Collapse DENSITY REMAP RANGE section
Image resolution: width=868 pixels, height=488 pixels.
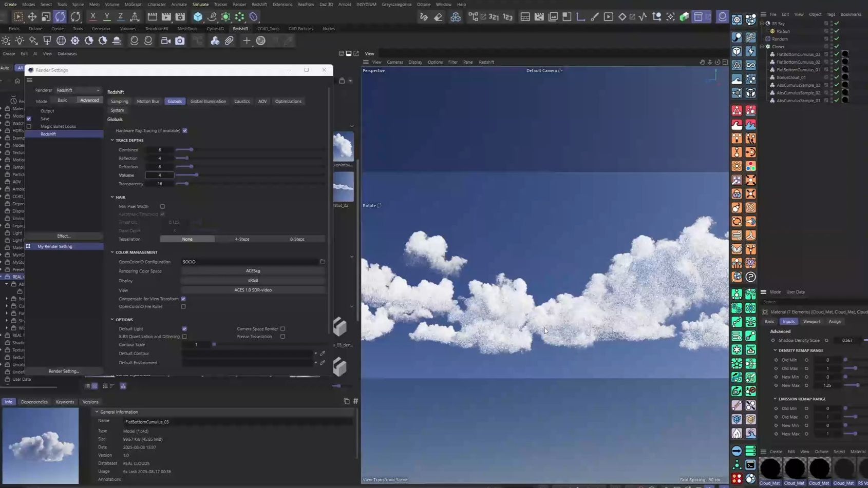coord(776,350)
